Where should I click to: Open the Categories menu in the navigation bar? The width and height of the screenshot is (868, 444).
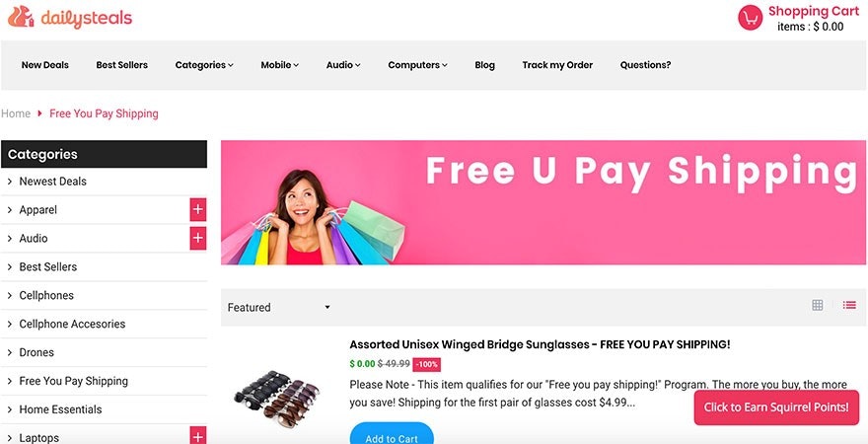point(204,65)
